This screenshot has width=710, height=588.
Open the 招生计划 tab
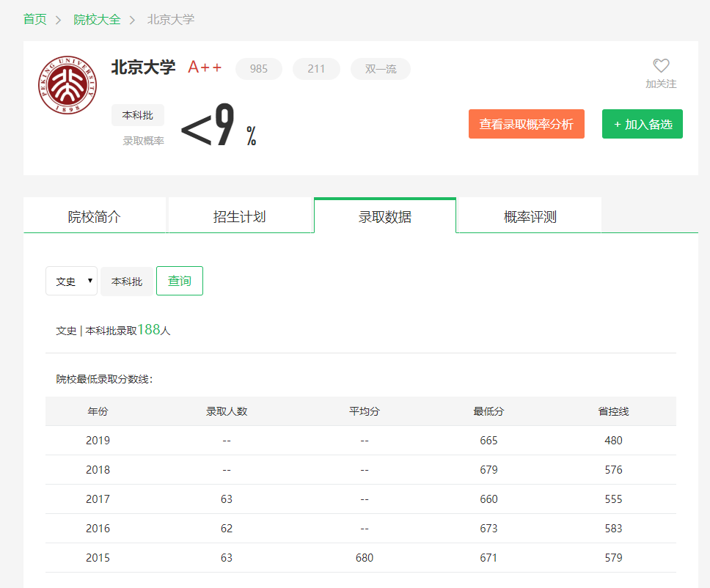[x=239, y=216]
